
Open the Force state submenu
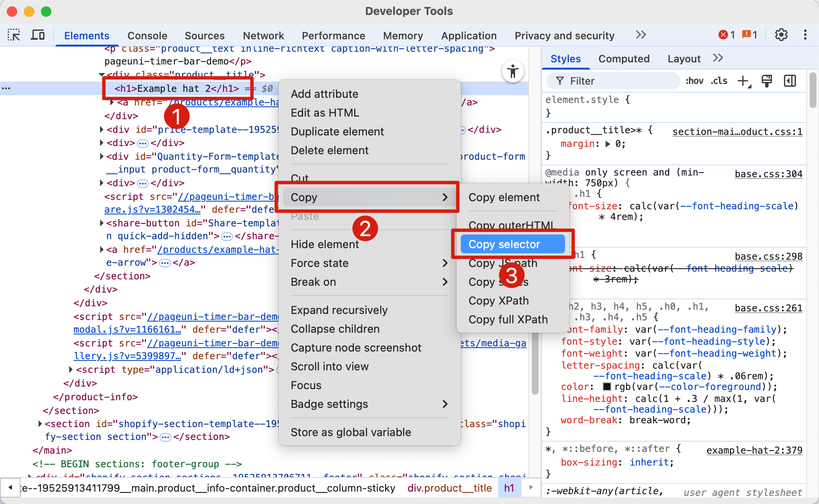click(x=369, y=263)
